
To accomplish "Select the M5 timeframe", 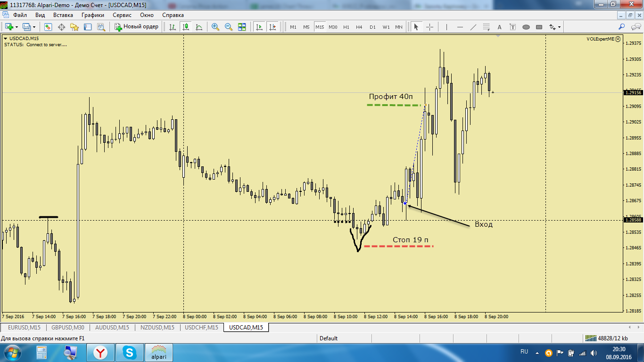I will pos(306,27).
